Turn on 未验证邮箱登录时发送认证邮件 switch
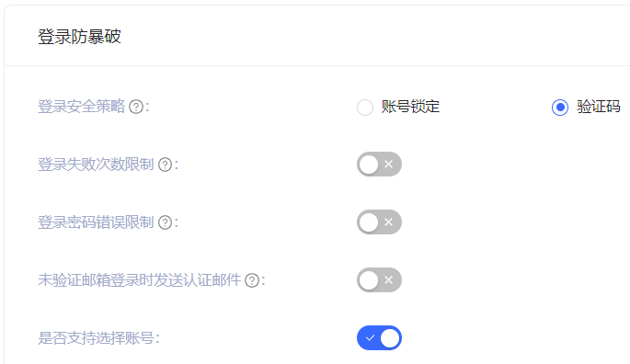This screenshot has width=630, height=364. tap(379, 280)
